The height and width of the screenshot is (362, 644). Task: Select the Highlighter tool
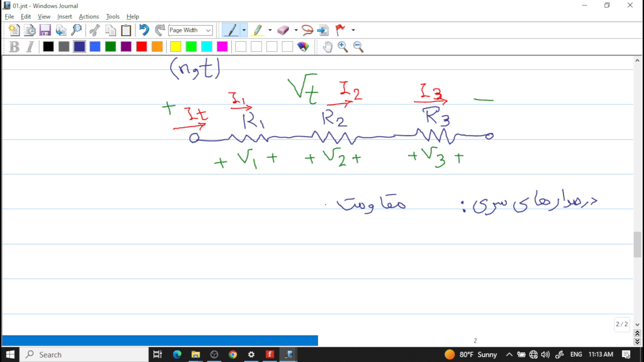[258, 30]
